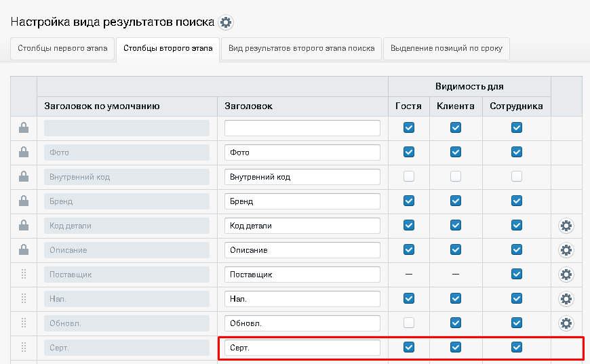The width and height of the screenshot is (590, 364).
Task: Switch to Столбцы первого этапа tab
Action: [62, 49]
